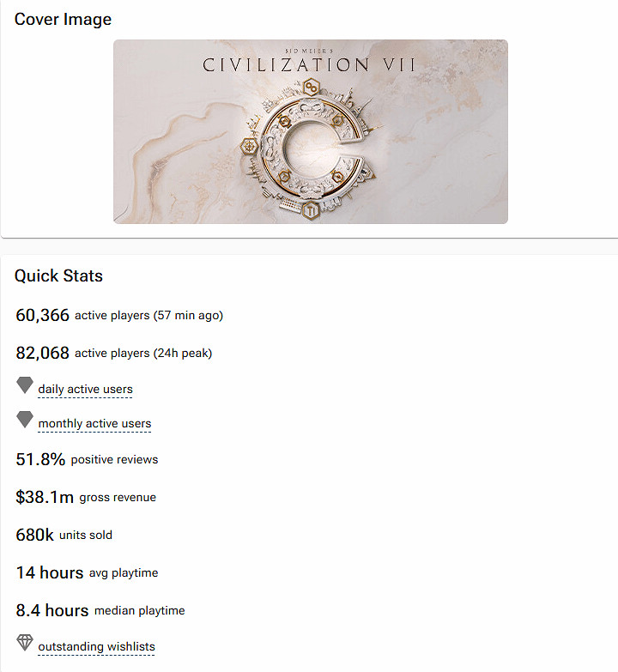
Task: Click the $38.1m gross revenue value
Action: [45, 498]
